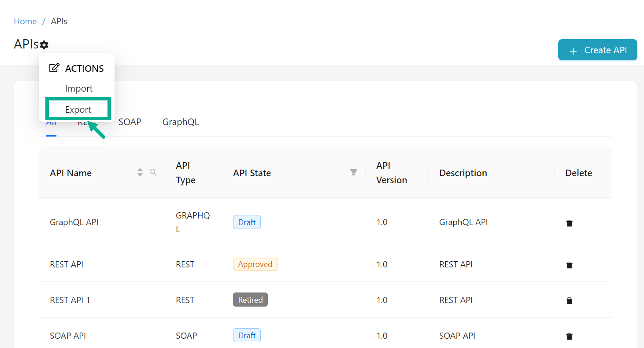Open the search icon in API Name column
Image resolution: width=644 pixels, height=348 pixels.
[153, 172]
